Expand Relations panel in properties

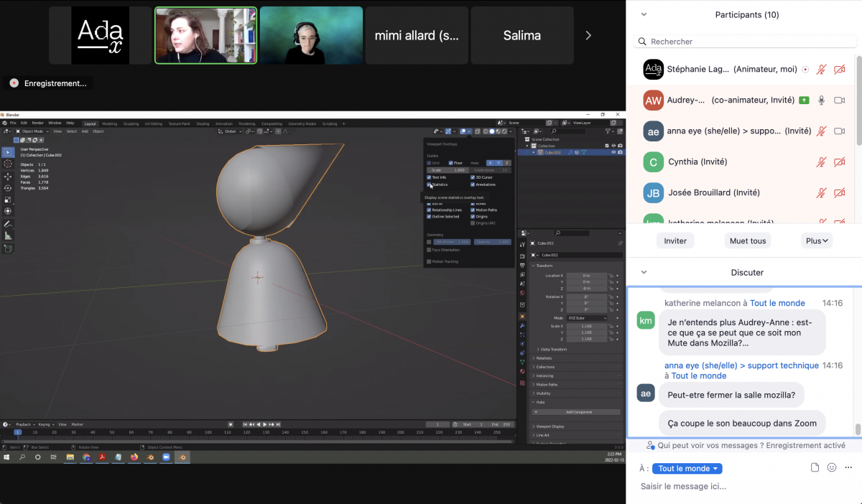click(x=544, y=358)
